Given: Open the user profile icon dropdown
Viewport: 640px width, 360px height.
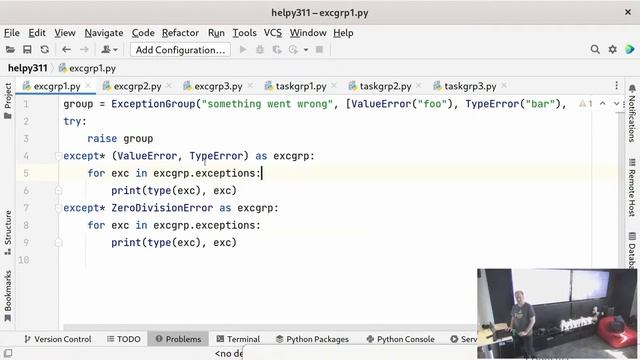Looking at the screenshot, I should click(109, 50).
